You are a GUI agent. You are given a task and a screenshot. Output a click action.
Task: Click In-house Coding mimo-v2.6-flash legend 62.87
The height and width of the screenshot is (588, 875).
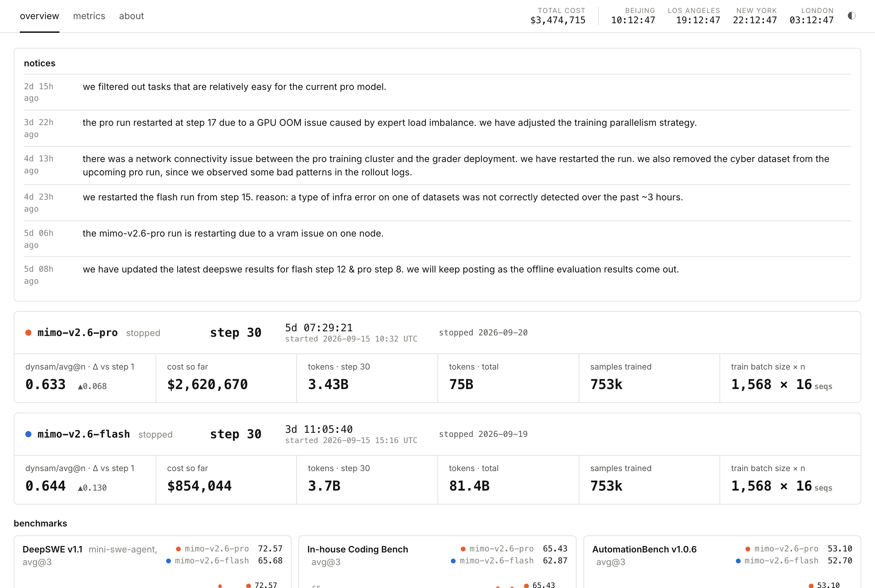(509, 561)
